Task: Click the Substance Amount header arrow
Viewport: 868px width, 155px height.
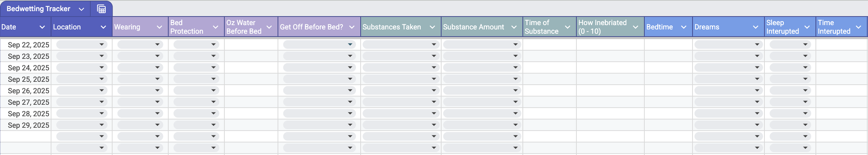Action: point(514,27)
